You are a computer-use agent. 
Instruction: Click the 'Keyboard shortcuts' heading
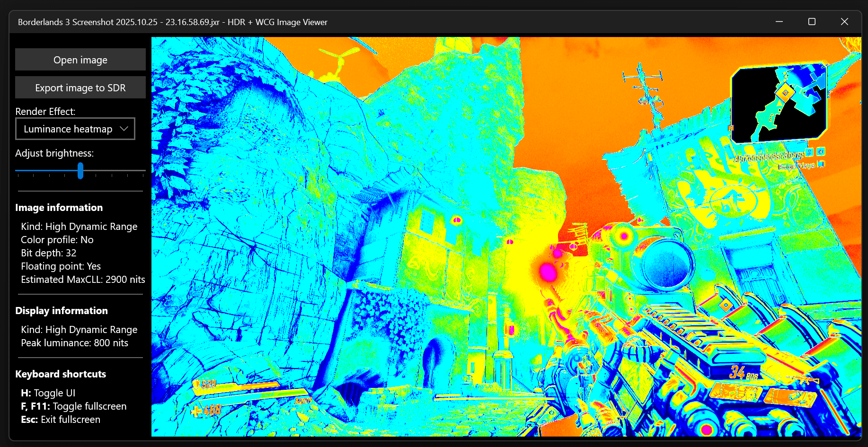[61, 374]
